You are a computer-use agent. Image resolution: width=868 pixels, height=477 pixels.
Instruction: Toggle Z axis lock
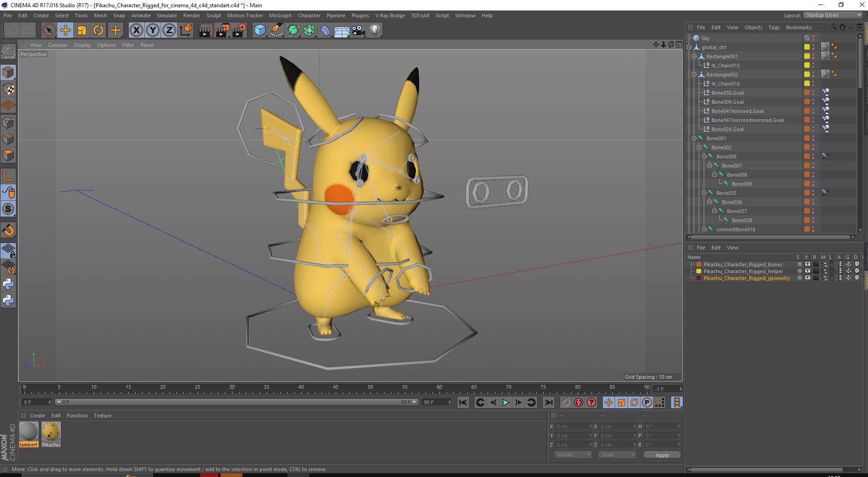click(x=169, y=30)
